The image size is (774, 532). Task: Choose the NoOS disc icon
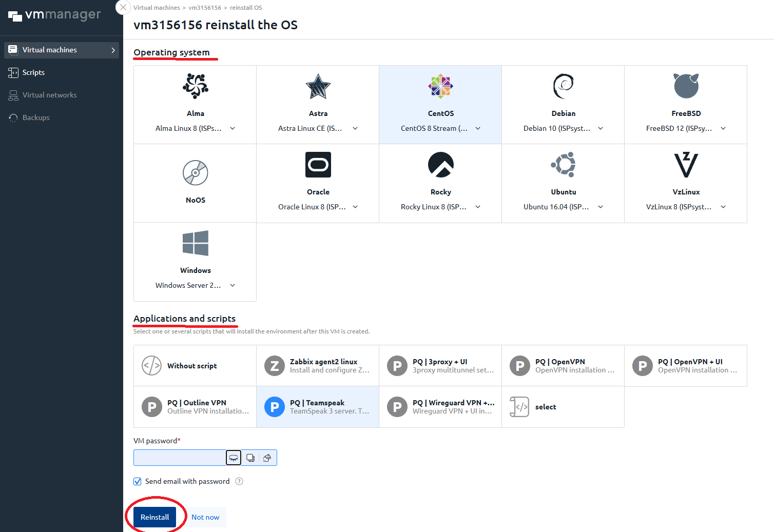pyautogui.click(x=195, y=172)
